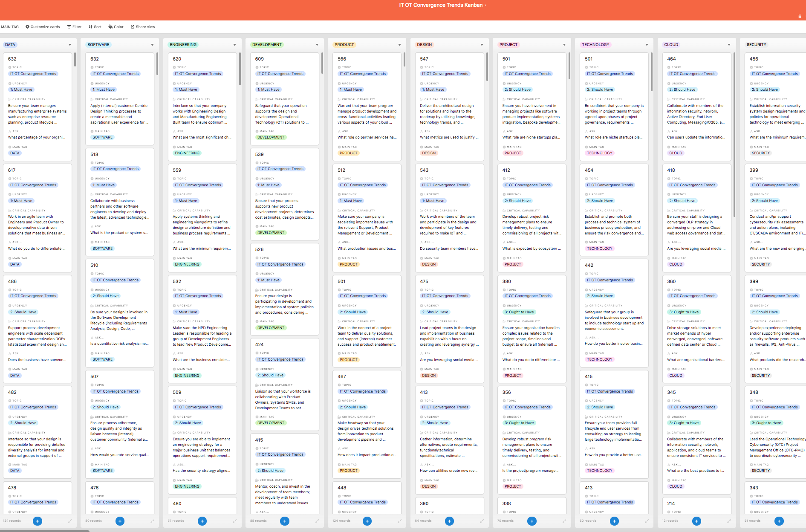This screenshot has height=532, width=806.
Task: Open card 547 in the DESIGN column
Action: pyautogui.click(x=449, y=107)
